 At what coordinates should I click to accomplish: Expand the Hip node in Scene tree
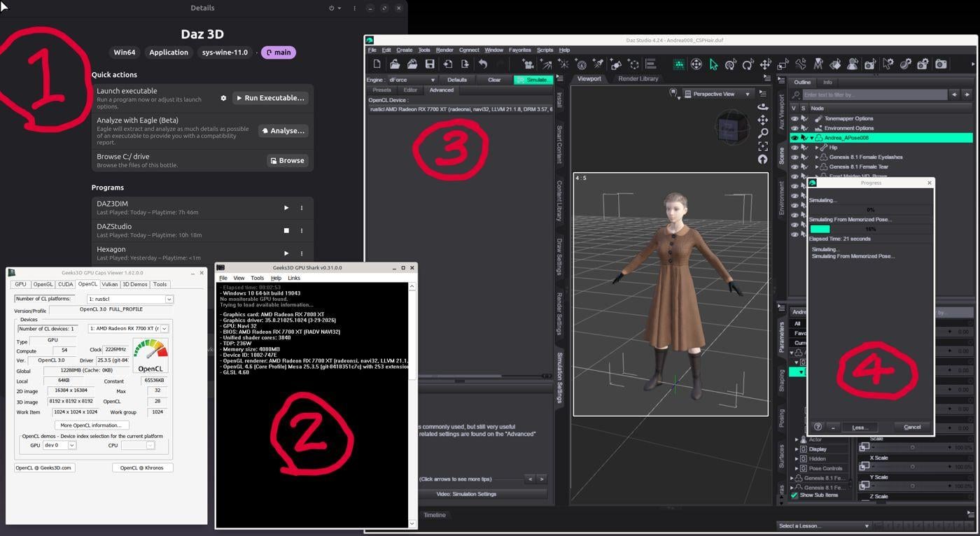pyautogui.click(x=817, y=148)
